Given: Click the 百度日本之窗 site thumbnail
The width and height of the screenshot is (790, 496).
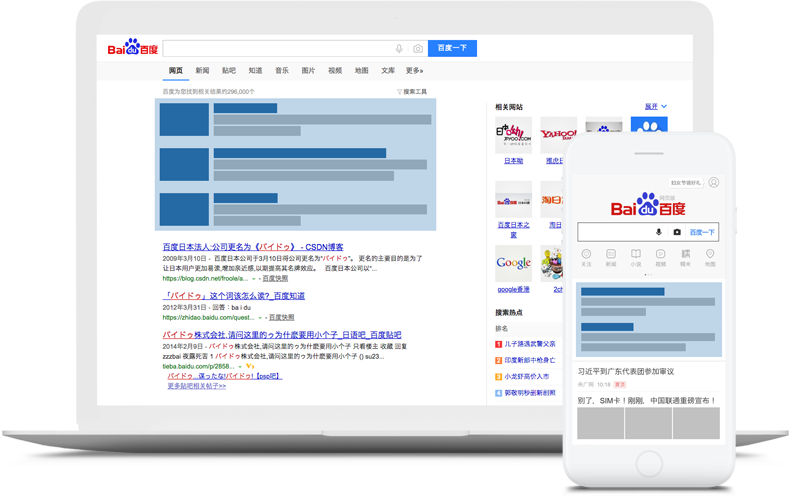Looking at the screenshot, I should click(x=513, y=200).
